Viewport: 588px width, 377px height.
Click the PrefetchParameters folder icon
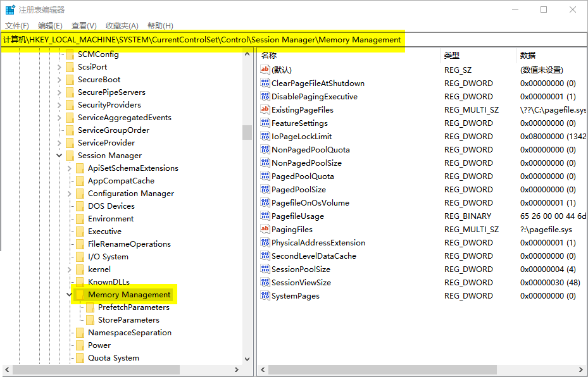(92, 307)
